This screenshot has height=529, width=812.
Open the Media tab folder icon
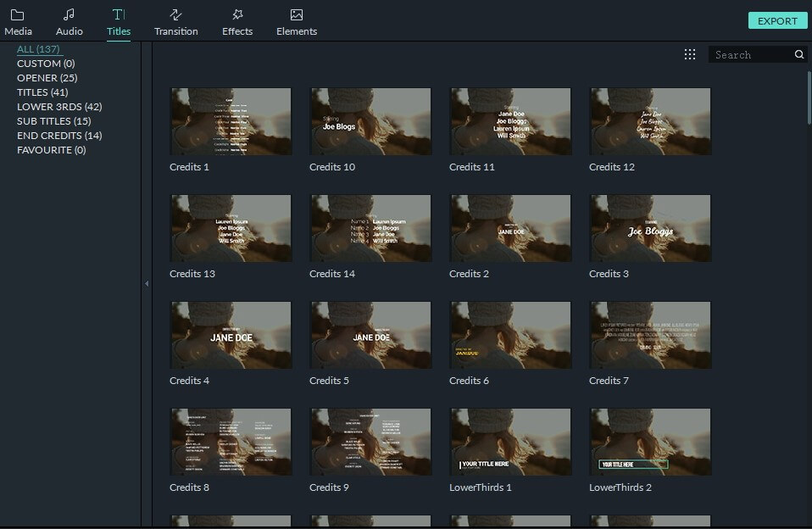coord(17,15)
